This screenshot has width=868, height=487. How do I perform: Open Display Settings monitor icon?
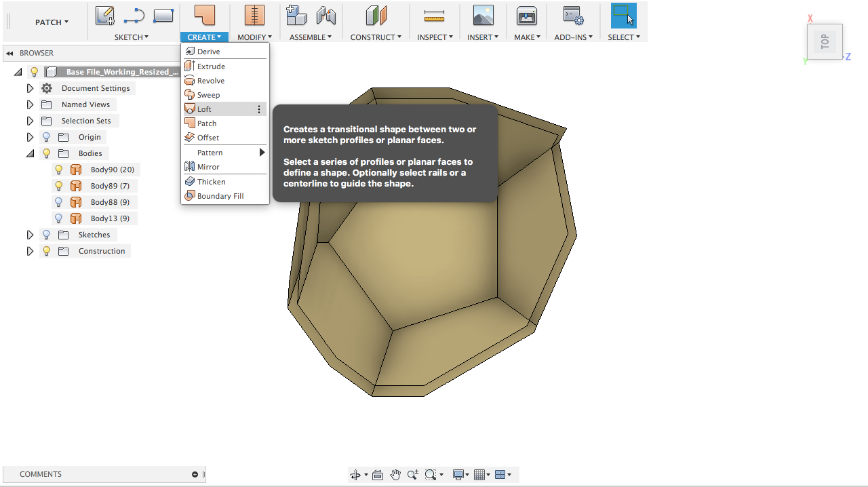coord(458,475)
